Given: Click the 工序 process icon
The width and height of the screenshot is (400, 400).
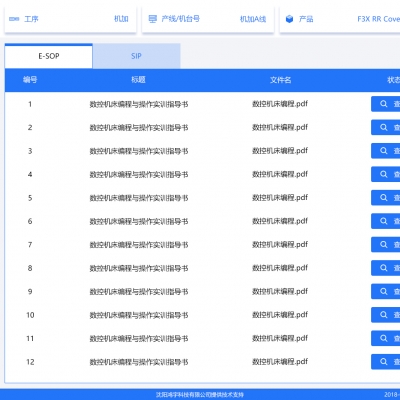Looking at the screenshot, I should coord(14,19).
